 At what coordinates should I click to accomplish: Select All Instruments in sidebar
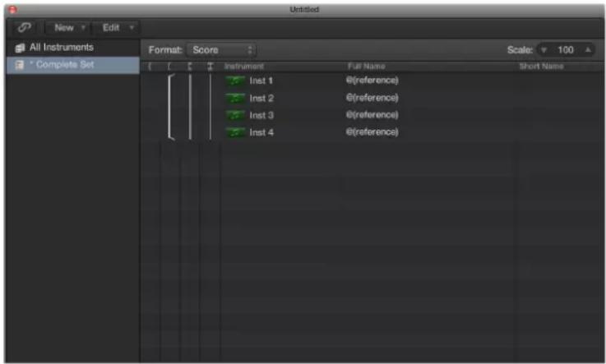[62, 48]
